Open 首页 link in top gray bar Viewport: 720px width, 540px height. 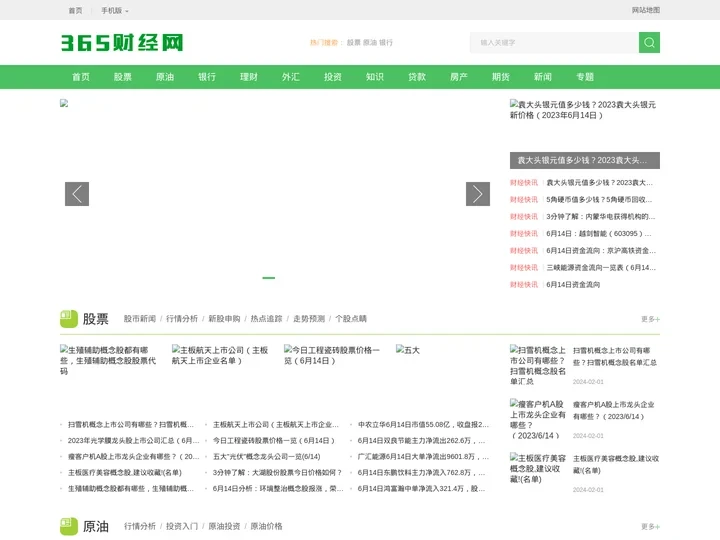[x=75, y=11]
